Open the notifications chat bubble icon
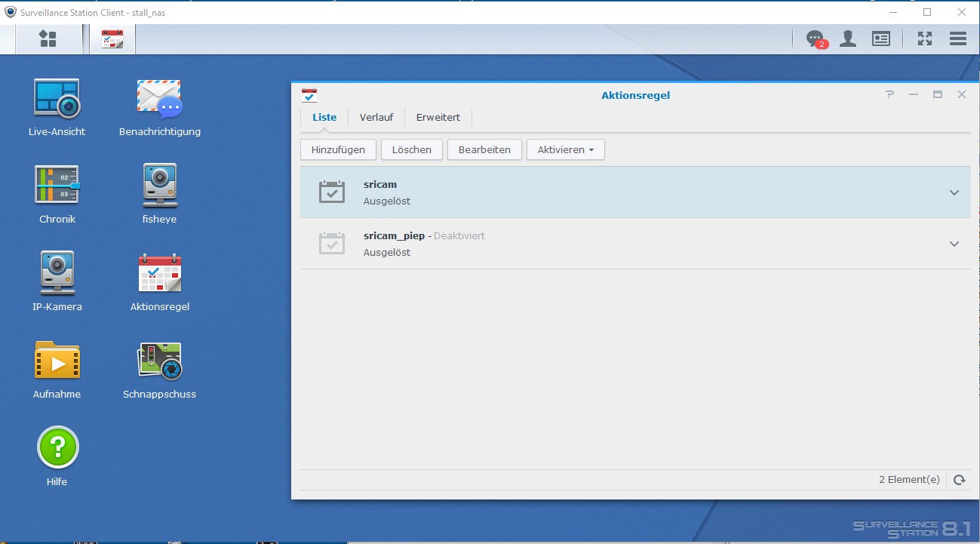 (x=815, y=38)
